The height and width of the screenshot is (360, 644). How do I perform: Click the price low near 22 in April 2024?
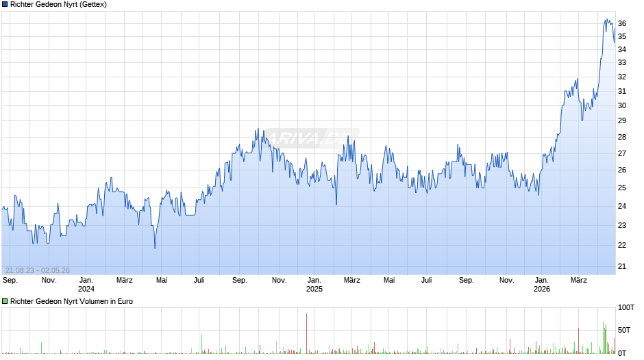click(155, 248)
